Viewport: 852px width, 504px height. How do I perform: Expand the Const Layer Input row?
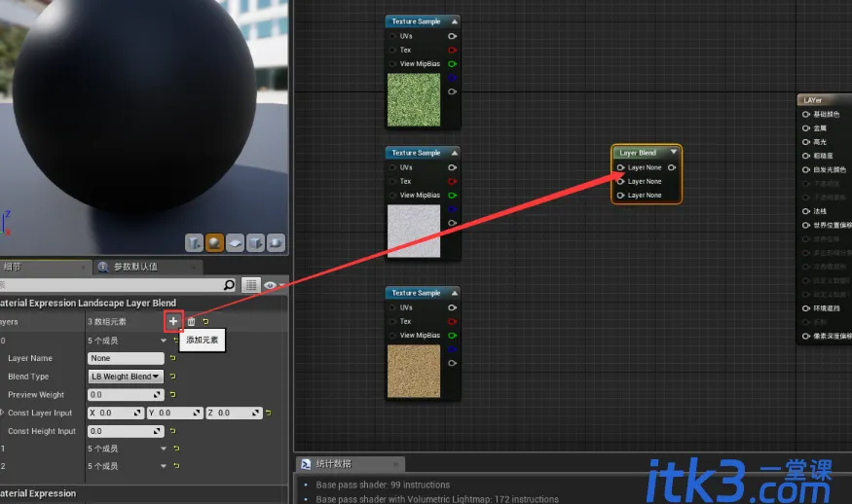click(x=2, y=413)
